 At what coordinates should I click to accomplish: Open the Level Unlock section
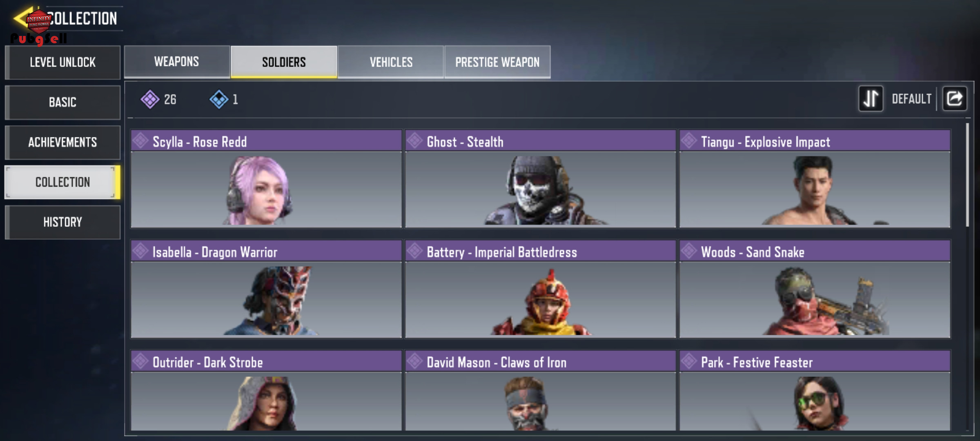click(x=62, y=62)
